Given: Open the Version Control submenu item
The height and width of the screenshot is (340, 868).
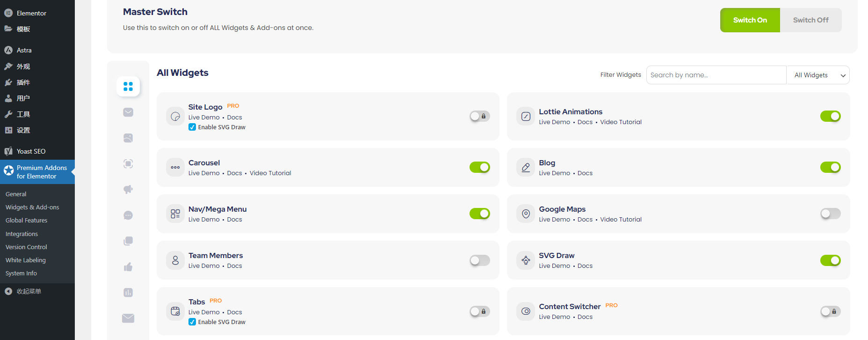Looking at the screenshot, I should coord(26,247).
